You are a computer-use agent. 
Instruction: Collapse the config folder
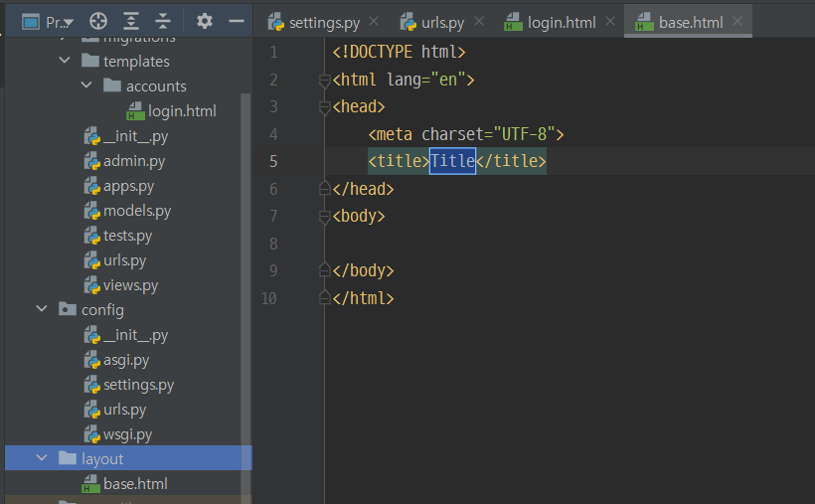point(42,309)
